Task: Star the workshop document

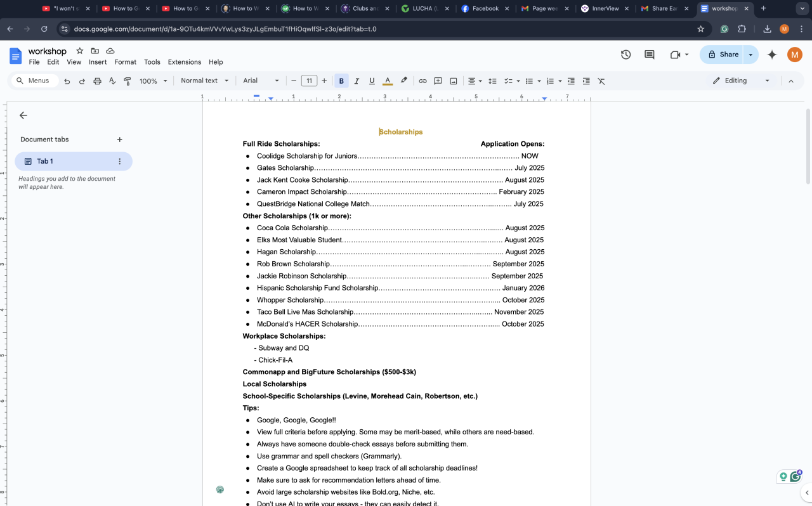Action: (80, 51)
